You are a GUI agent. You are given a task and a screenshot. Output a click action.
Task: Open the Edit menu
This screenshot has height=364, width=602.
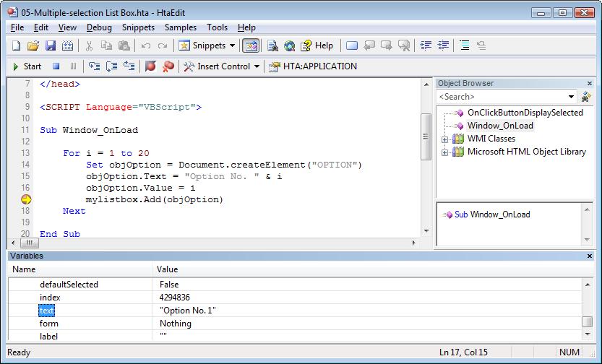pos(41,27)
